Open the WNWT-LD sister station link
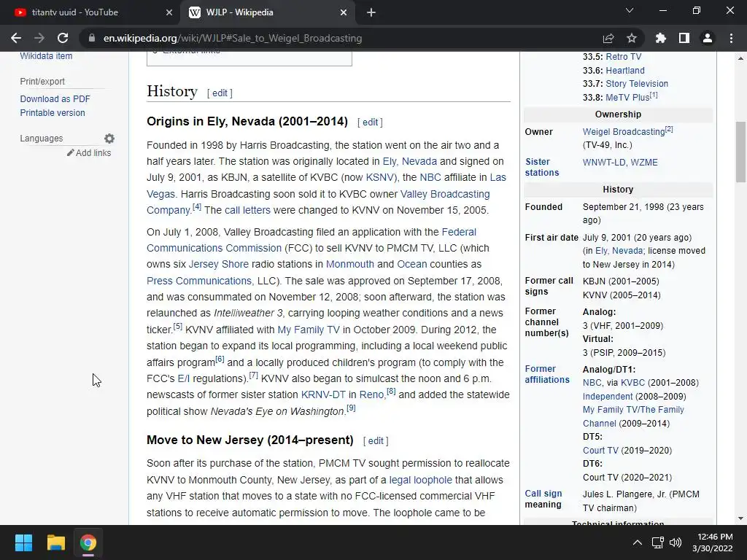Image resolution: width=747 pixels, height=560 pixels. [x=604, y=163]
